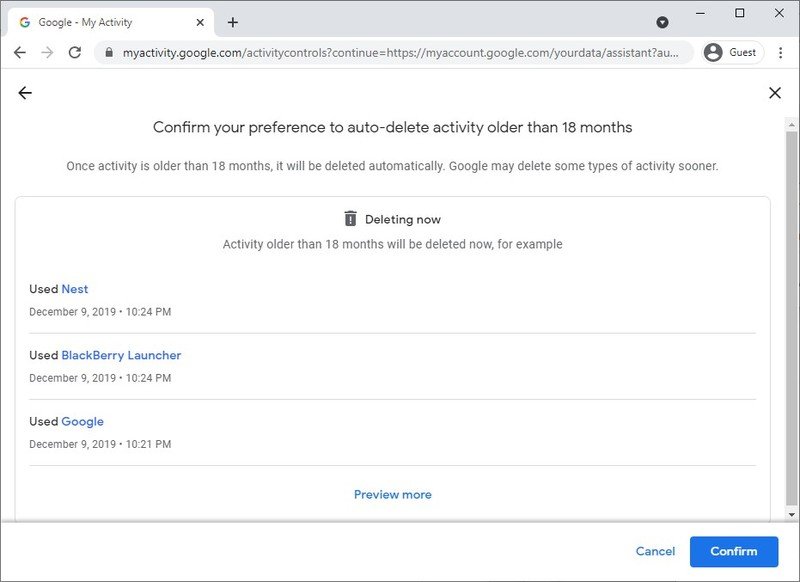Click the tab search dropdown circle icon
This screenshot has height=582, width=800.
[x=662, y=22]
